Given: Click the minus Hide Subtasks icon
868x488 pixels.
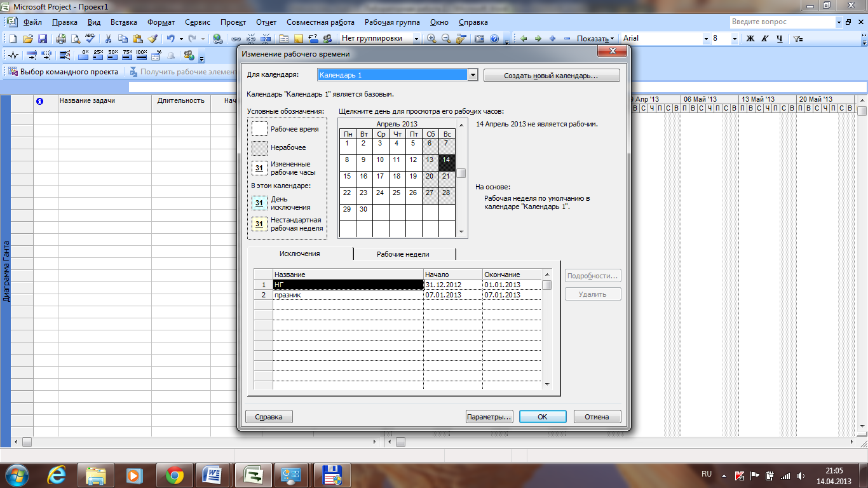Looking at the screenshot, I should point(567,39).
